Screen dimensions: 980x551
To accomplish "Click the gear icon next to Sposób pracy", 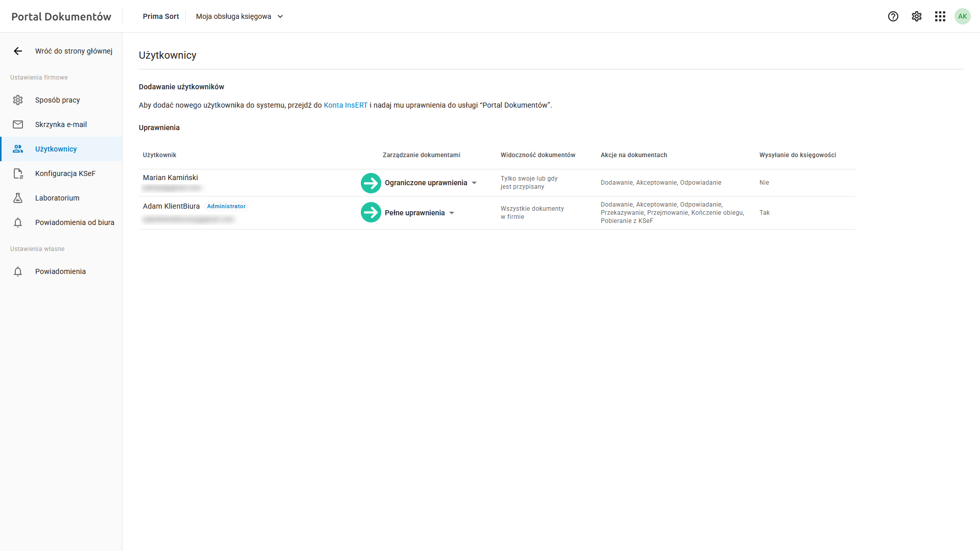I will coord(18,100).
